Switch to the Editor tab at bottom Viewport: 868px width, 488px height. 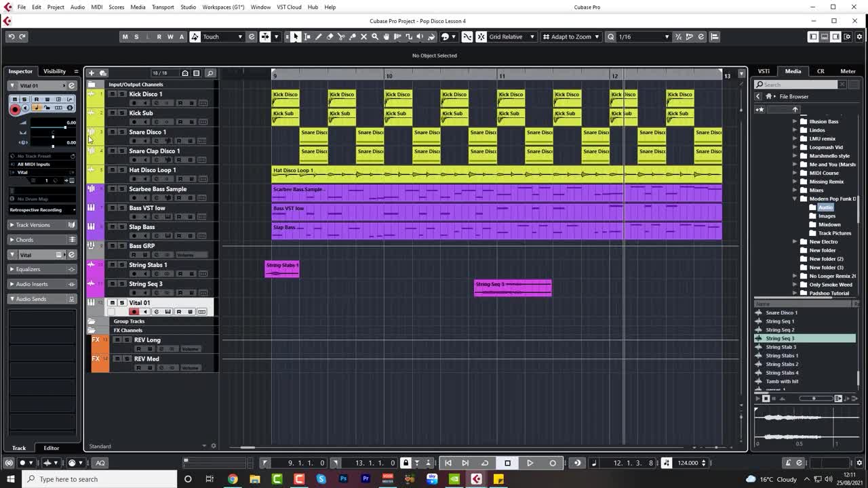(52, 448)
